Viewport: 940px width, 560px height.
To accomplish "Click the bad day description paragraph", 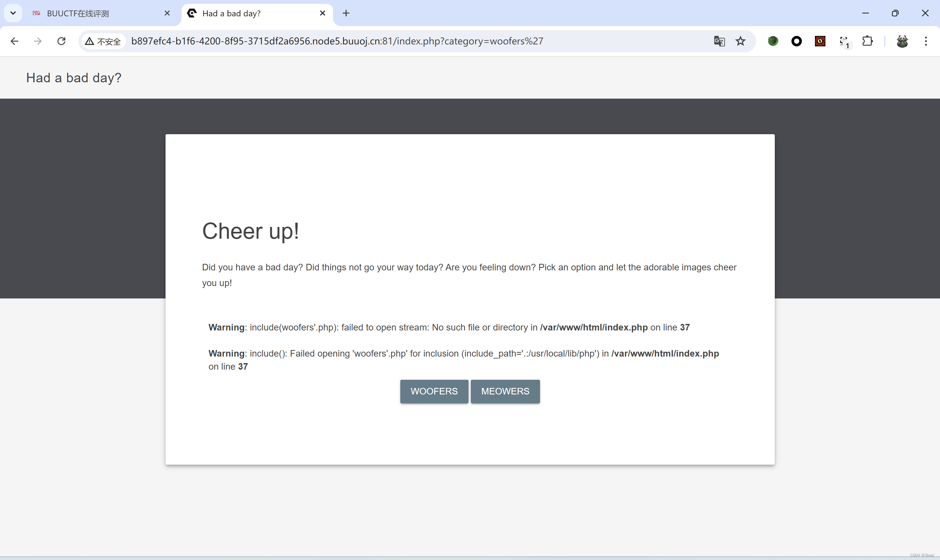I will click(469, 275).
